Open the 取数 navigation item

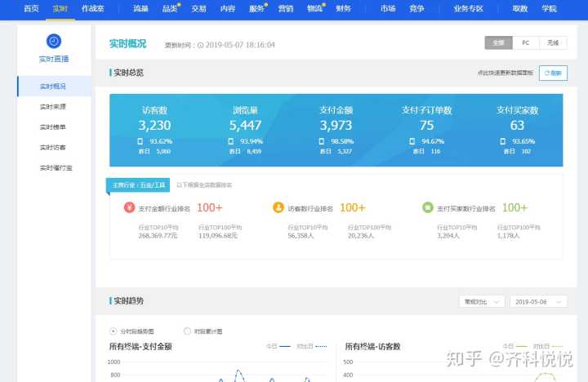(520, 9)
